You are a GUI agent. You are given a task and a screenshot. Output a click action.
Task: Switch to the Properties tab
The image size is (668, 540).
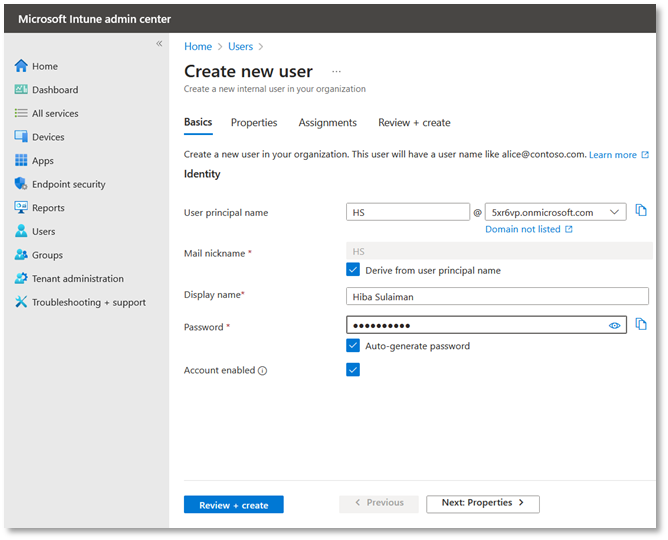point(254,123)
